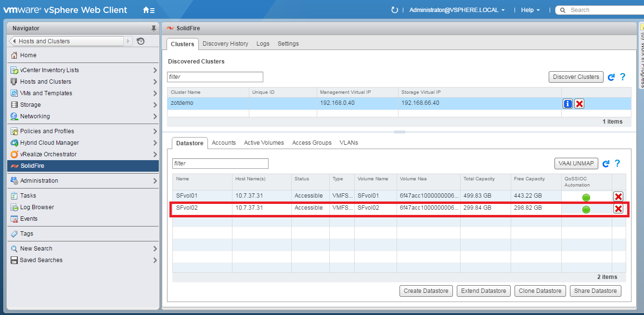
Task: Delete the SFvol02 datastore
Action: point(618,208)
